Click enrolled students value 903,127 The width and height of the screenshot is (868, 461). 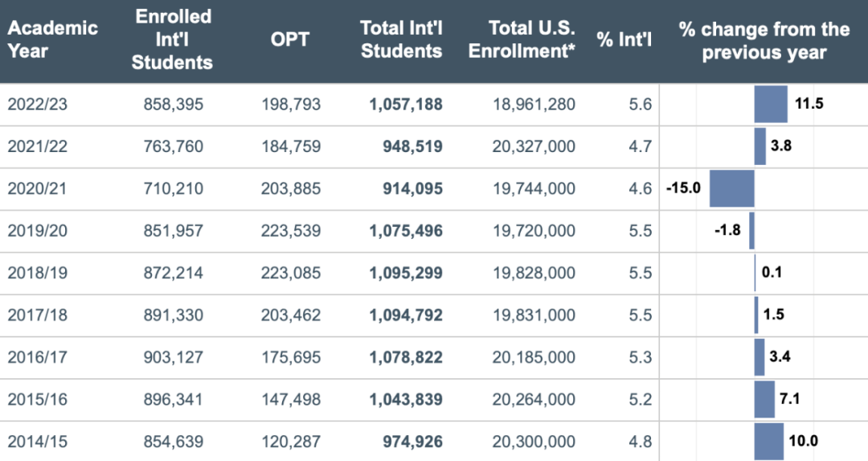(174, 357)
